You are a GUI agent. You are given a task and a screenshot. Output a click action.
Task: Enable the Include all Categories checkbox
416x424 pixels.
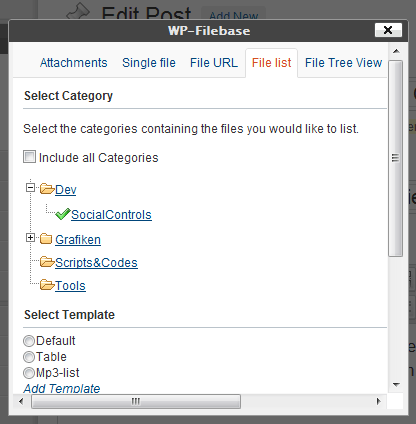[29, 157]
